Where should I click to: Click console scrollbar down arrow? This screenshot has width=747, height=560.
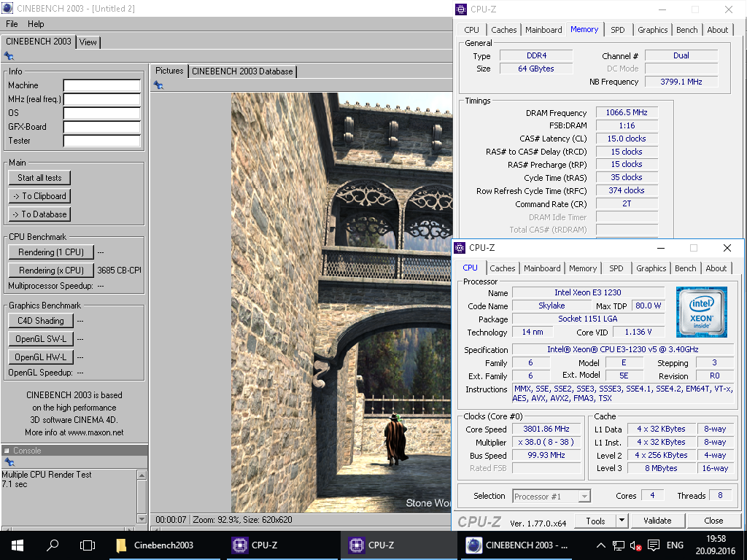click(142, 518)
